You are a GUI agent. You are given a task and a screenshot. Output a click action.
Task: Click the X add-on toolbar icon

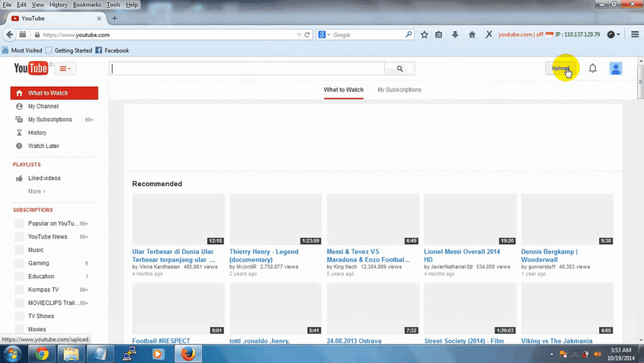[488, 35]
